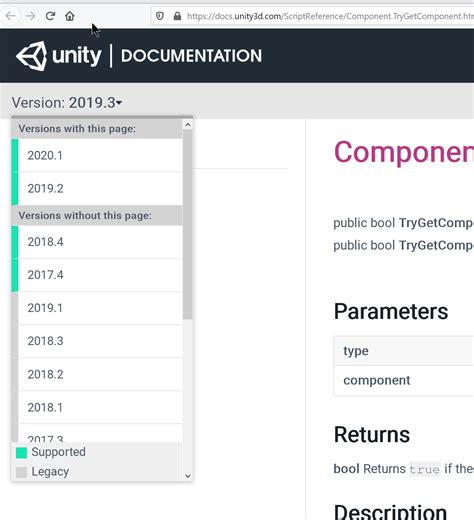This screenshot has width=474, height=520.
Task: Click the version list scroll up arrow
Action: (x=188, y=125)
